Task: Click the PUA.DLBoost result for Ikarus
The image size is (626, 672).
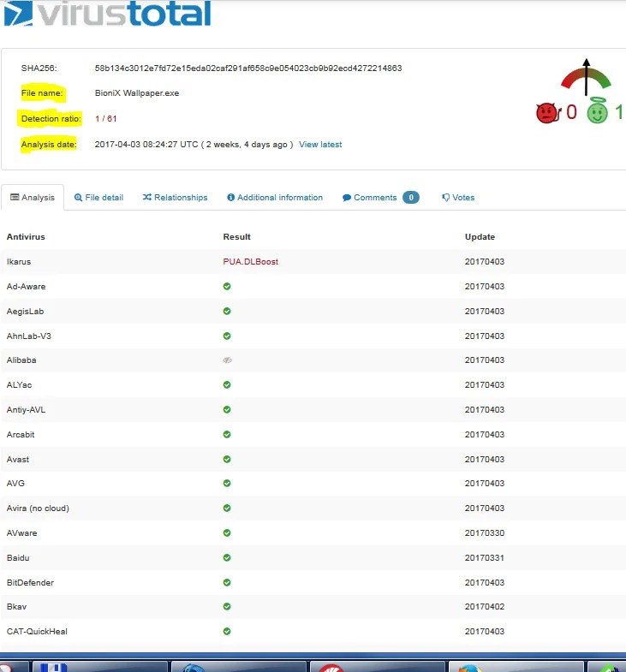Action: click(x=250, y=262)
